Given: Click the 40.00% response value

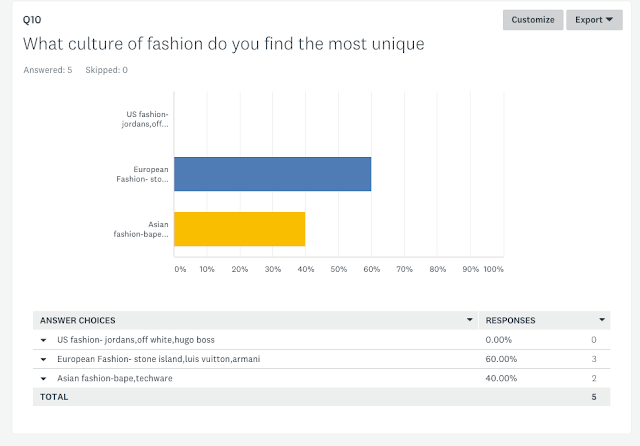Looking at the screenshot, I should [x=502, y=378].
